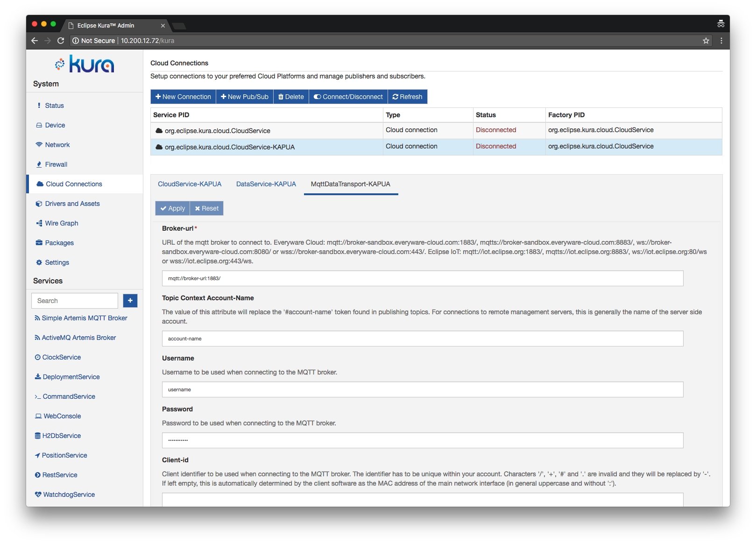Click the Kura logo
The height and width of the screenshot is (544, 756).
(x=85, y=64)
